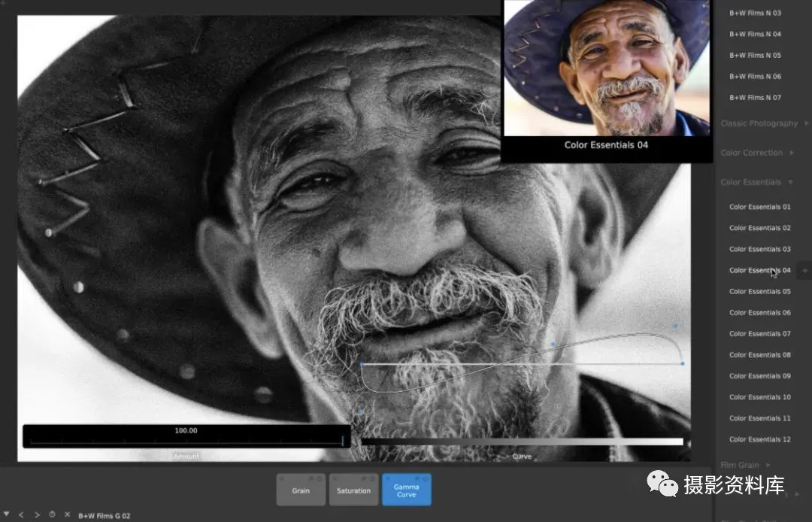Open the preset menu triangle in bottom bar
The image size is (812, 522).
tap(6, 514)
